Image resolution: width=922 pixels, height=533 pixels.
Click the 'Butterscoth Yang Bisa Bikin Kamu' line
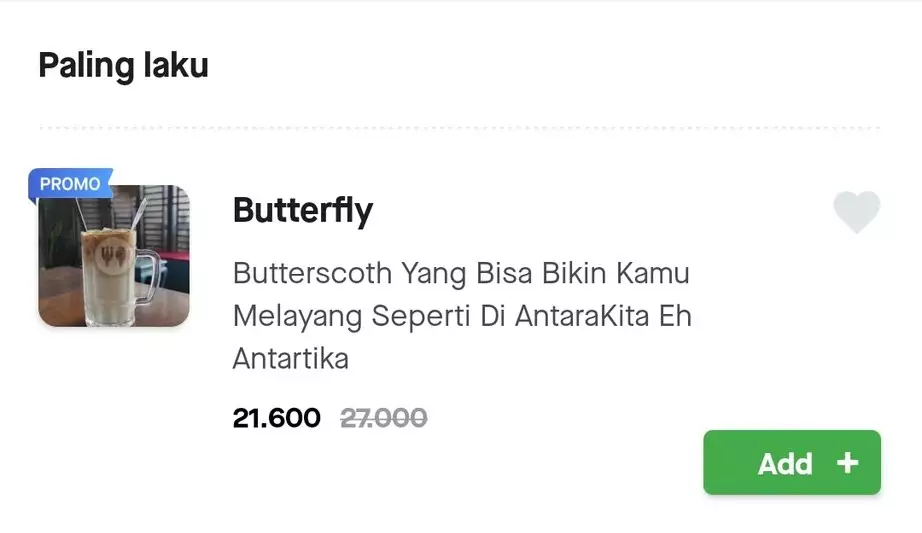click(x=461, y=273)
